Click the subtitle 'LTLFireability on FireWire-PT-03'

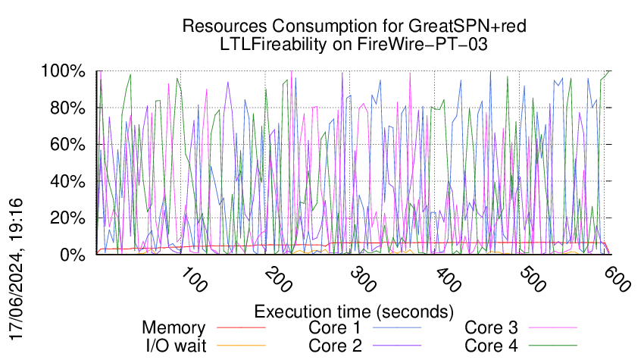(354, 44)
